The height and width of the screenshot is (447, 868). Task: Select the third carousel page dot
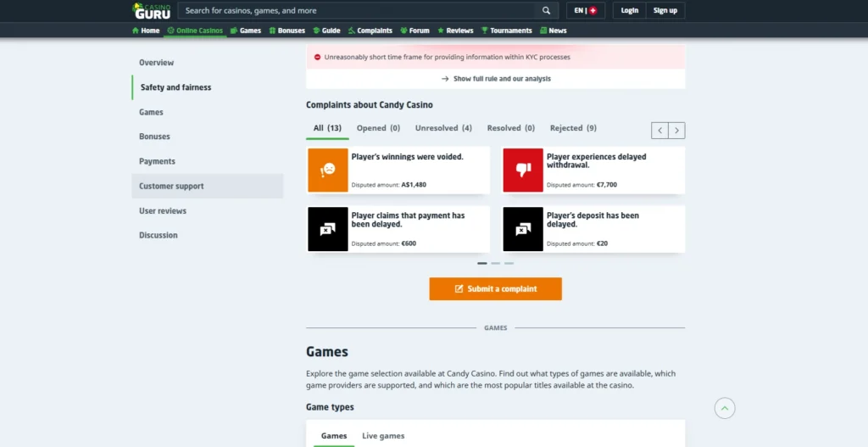509,264
